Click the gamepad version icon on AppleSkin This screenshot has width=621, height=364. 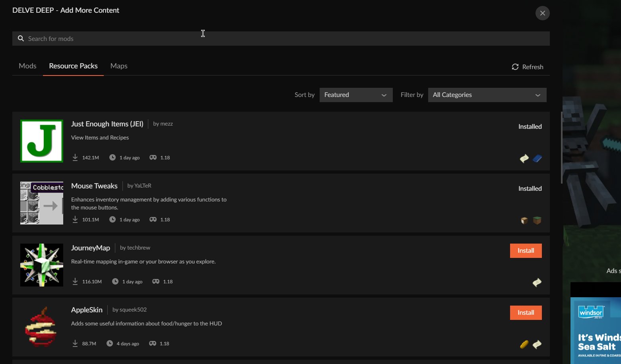pyautogui.click(x=153, y=343)
